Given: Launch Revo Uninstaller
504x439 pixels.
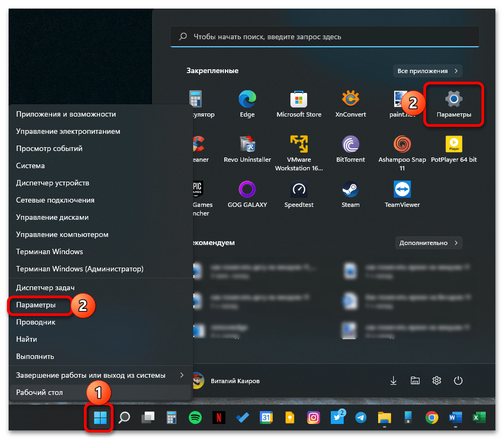Looking at the screenshot, I should pyautogui.click(x=247, y=149).
